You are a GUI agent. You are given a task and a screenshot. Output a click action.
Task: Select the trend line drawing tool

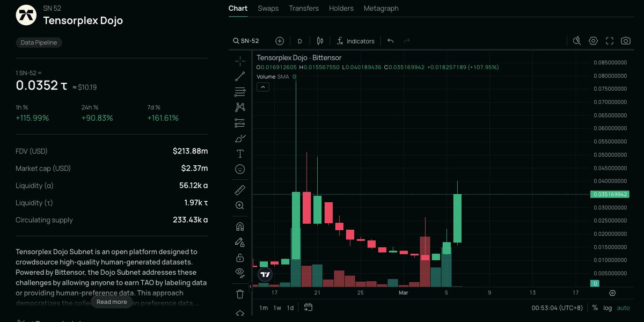click(x=240, y=76)
